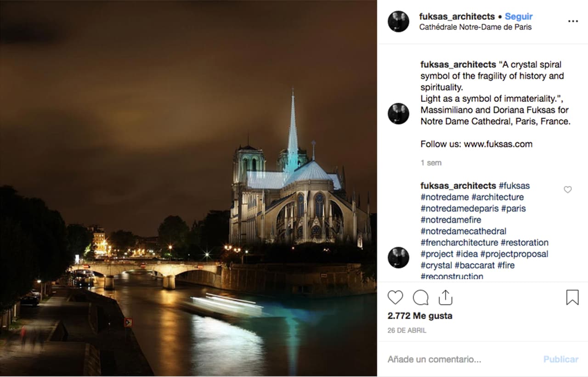Toggle the bookmark to unsave the post
The image size is (588, 377).
(x=572, y=297)
